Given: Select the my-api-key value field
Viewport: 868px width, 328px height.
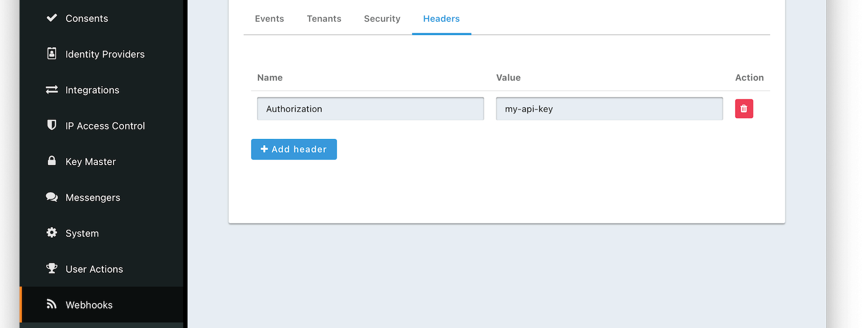Looking at the screenshot, I should [x=609, y=108].
